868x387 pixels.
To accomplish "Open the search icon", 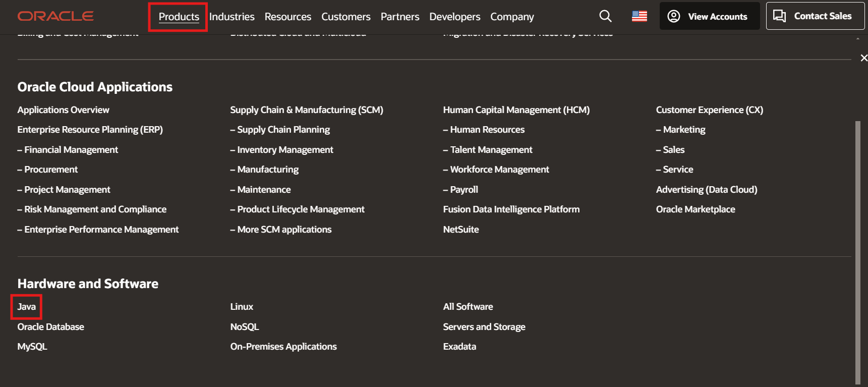I will 605,16.
